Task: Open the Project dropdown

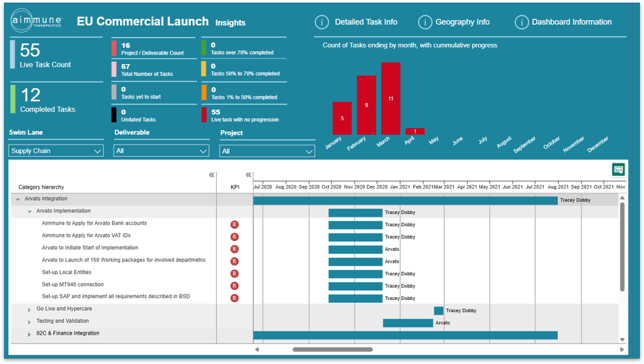Action: [x=267, y=151]
